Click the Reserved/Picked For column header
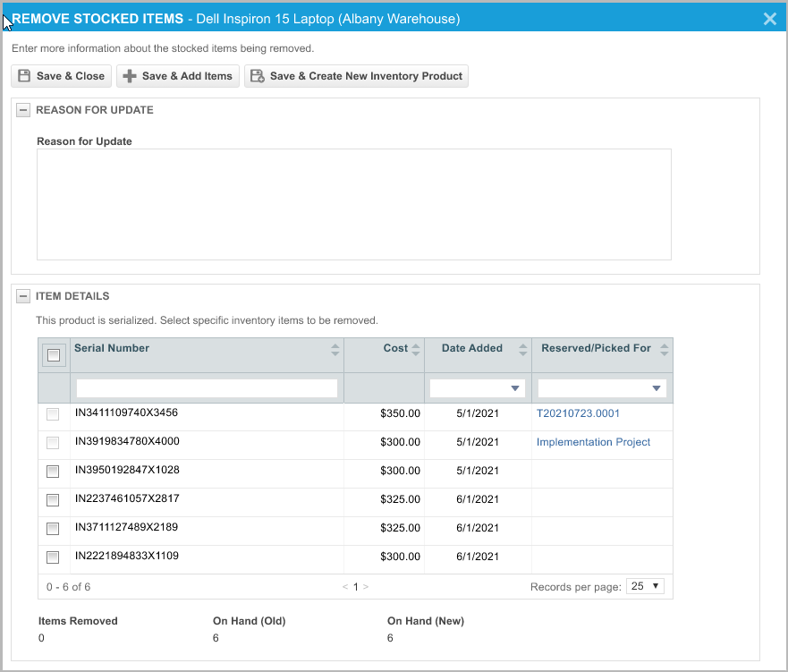Viewport: 788px width, 672px height. tap(596, 348)
